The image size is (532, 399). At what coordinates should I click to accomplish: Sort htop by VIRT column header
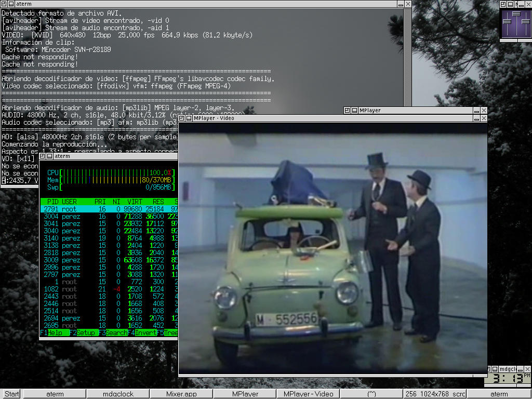[135, 202]
